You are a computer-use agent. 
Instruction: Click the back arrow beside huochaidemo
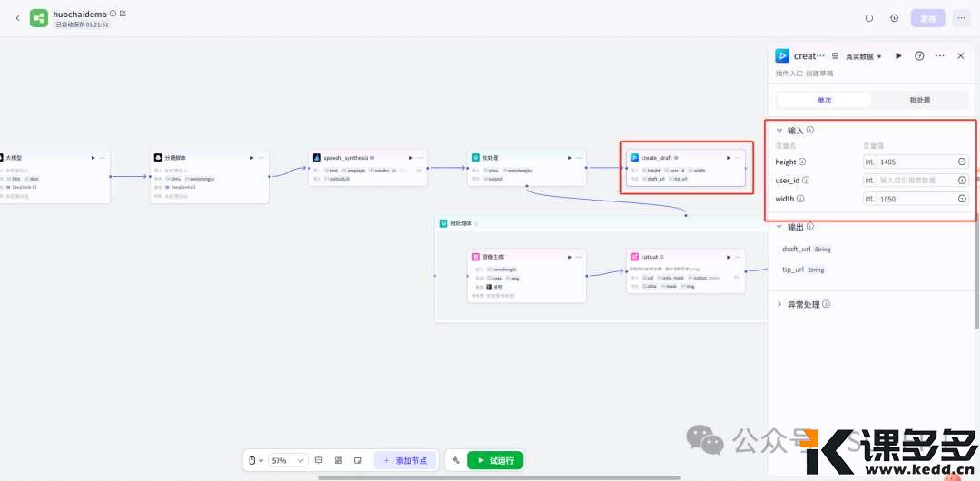(x=17, y=18)
